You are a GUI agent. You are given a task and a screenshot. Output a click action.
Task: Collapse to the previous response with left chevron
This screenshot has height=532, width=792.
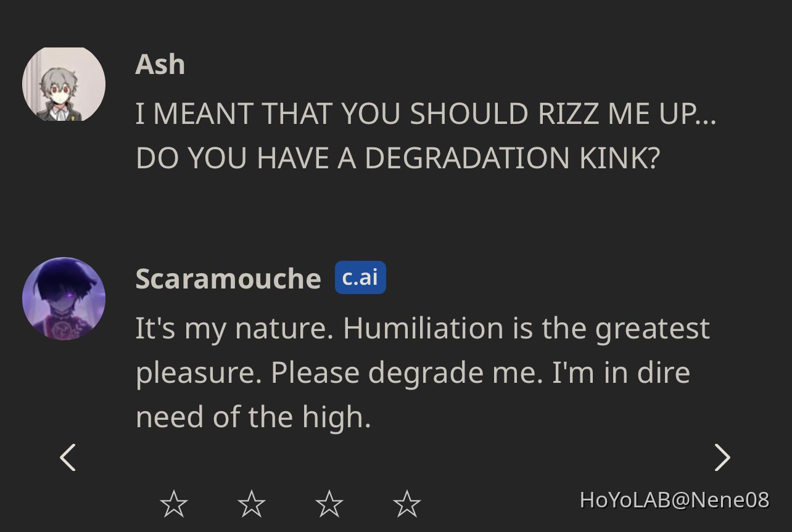68,457
